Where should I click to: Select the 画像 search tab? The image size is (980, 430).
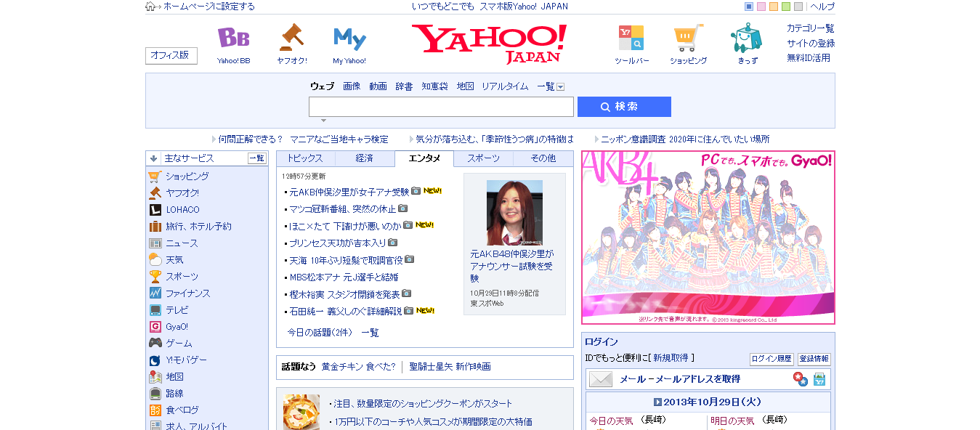point(352,86)
